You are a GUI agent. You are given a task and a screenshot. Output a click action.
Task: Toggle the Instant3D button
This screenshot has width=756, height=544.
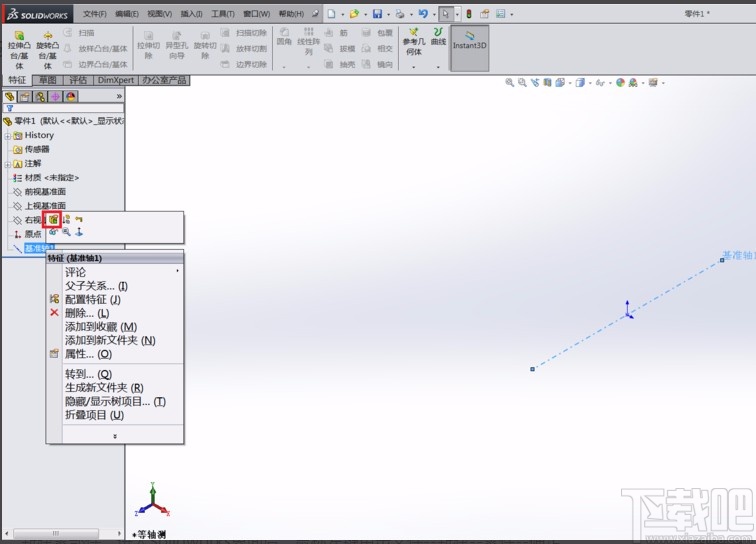click(470, 48)
